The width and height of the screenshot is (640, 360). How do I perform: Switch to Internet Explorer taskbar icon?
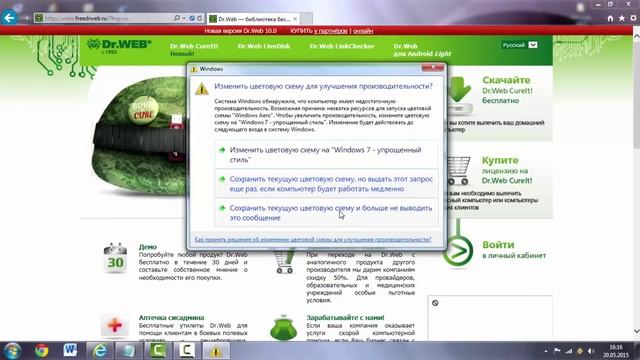(x=100, y=351)
